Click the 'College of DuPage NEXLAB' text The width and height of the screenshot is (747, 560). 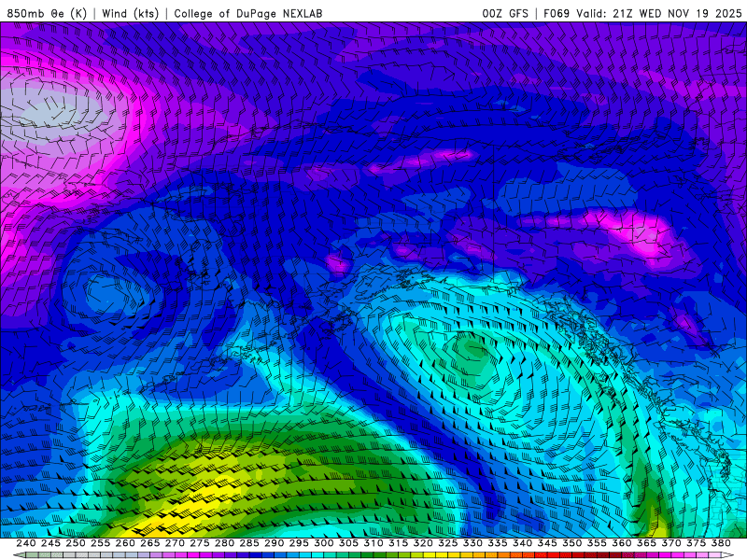tap(248, 13)
